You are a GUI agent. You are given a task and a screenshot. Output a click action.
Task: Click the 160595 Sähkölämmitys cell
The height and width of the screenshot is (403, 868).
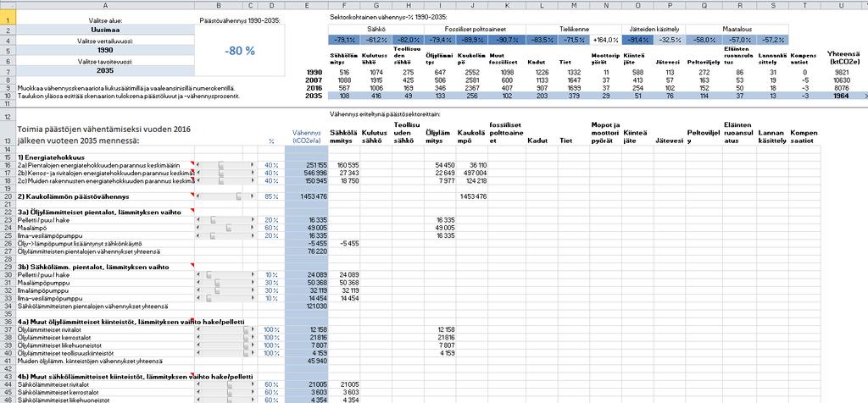[x=344, y=165]
